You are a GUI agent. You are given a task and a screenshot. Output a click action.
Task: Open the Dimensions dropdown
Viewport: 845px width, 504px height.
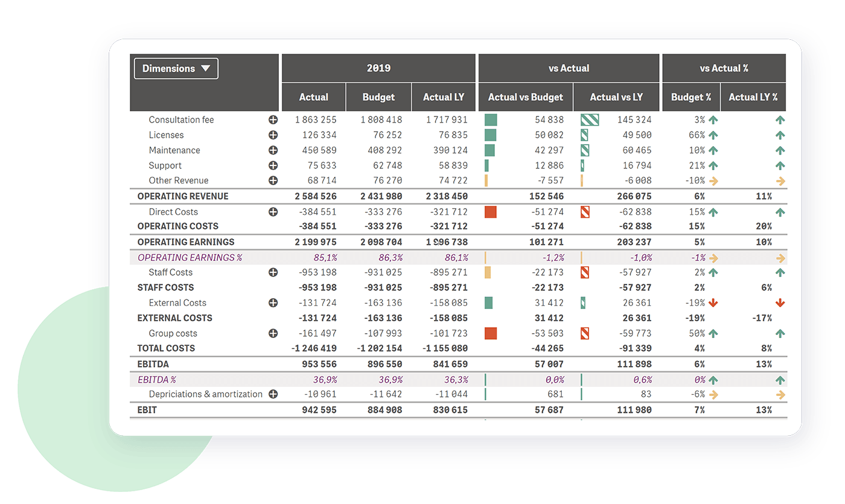[176, 69]
